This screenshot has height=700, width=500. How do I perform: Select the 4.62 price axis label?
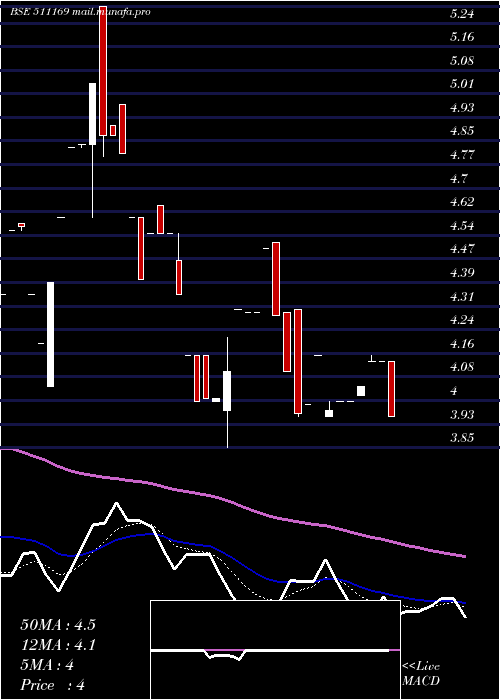coord(462,202)
